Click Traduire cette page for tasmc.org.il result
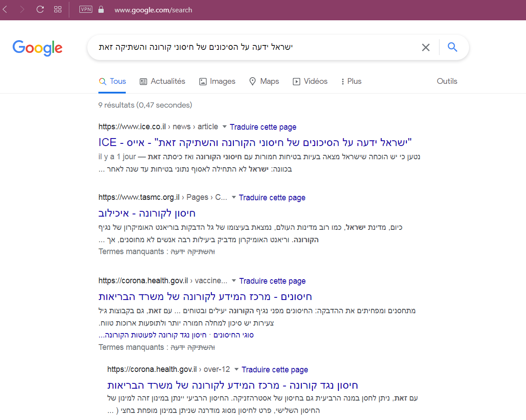The width and height of the screenshot is (526, 420). pyautogui.click(x=272, y=197)
